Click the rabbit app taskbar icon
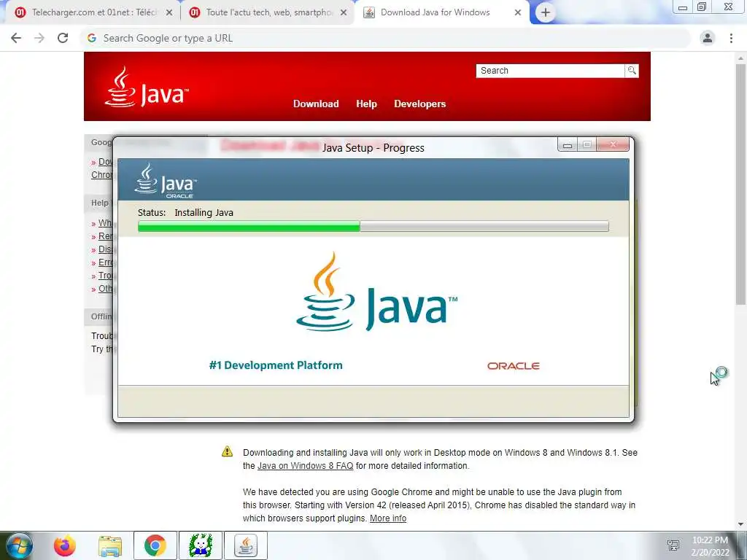747x560 pixels. [x=201, y=545]
